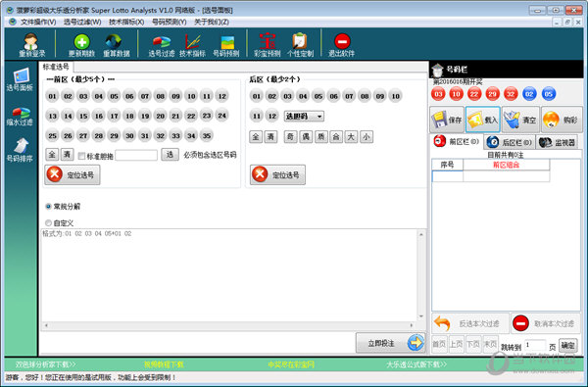588x387 pixels.
Task: Open the 选号过滤(W) menu
Action: pos(82,23)
